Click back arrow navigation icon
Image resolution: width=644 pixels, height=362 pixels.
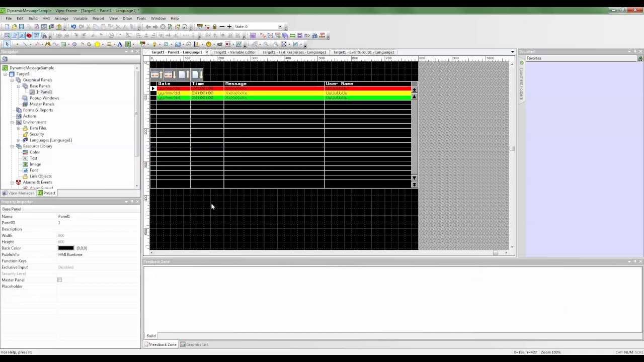coord(148,27)
